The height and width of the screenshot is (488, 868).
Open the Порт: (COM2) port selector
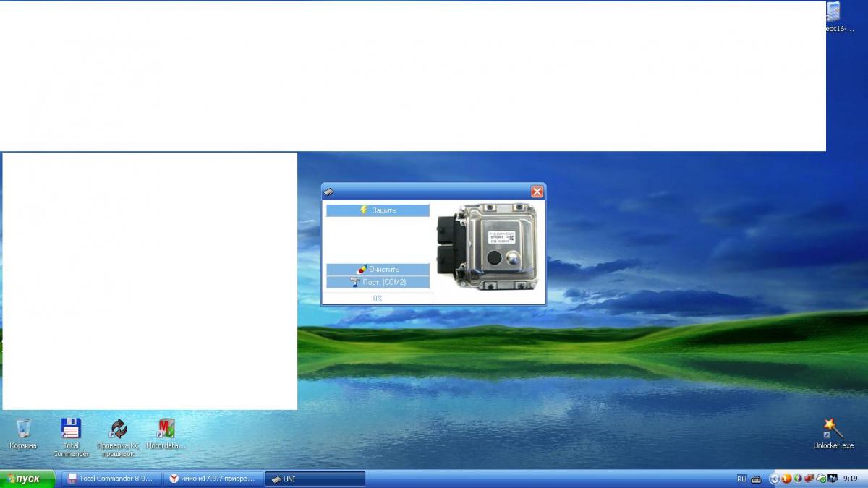pyautogui.click(x=378, y=282)
